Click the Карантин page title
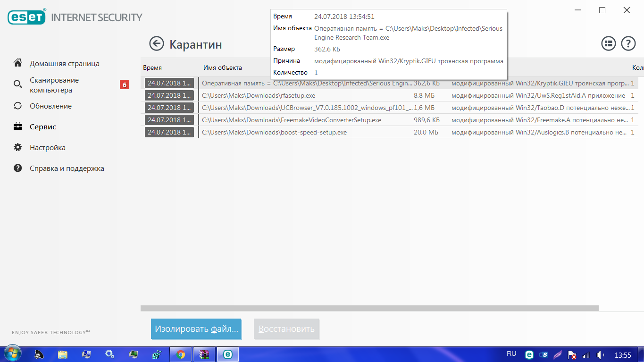The width and height of the screenshot is (644, 362). (196, 45)
